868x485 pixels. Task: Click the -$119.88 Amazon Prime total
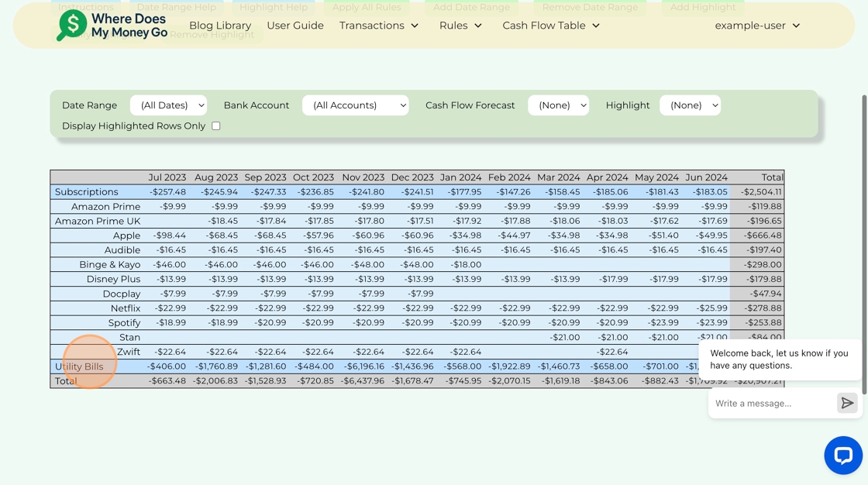(x=765, y=207)
